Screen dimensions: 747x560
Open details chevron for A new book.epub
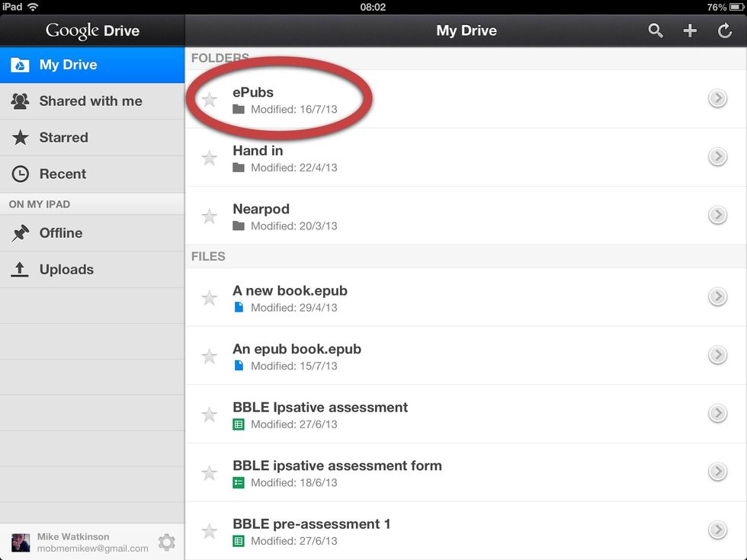click(717, 296)
